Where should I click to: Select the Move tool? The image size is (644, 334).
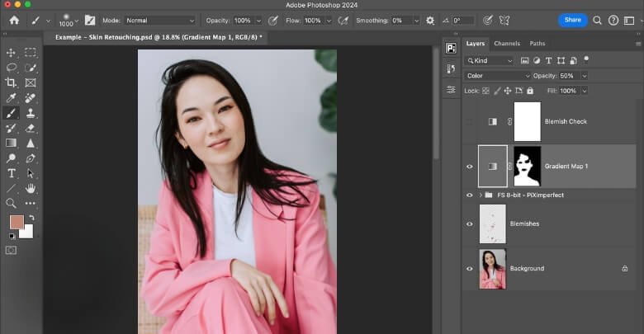12,53
